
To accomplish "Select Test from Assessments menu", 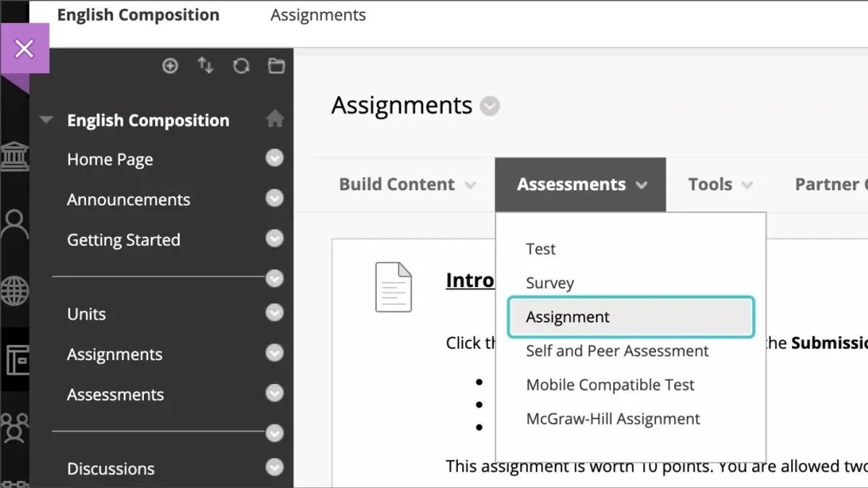I will point(540,249).
